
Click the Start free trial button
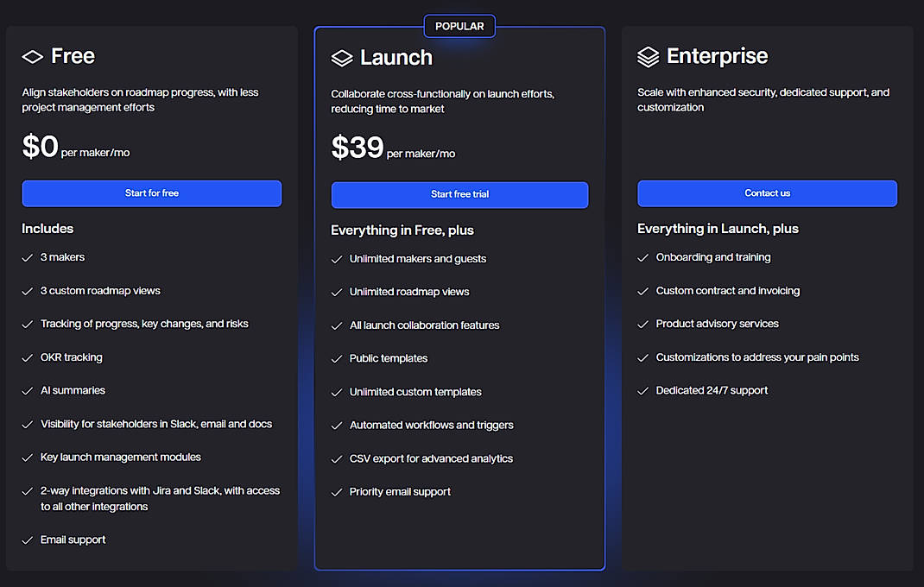(x=459, y=194)
